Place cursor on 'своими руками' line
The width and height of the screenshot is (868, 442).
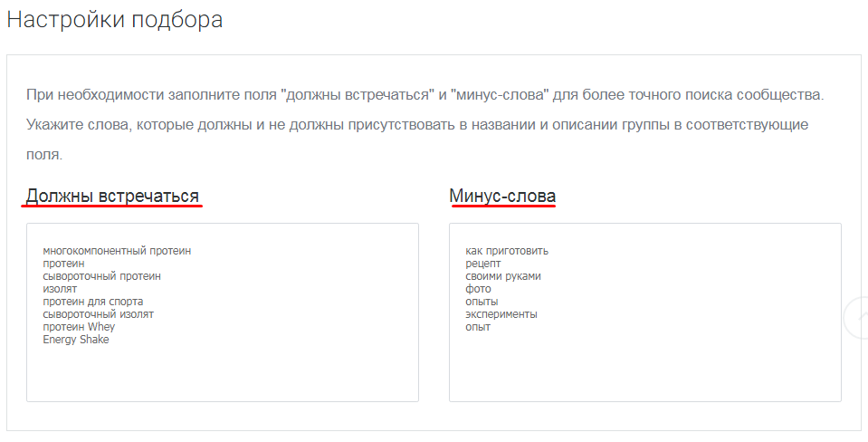(502, 276)
